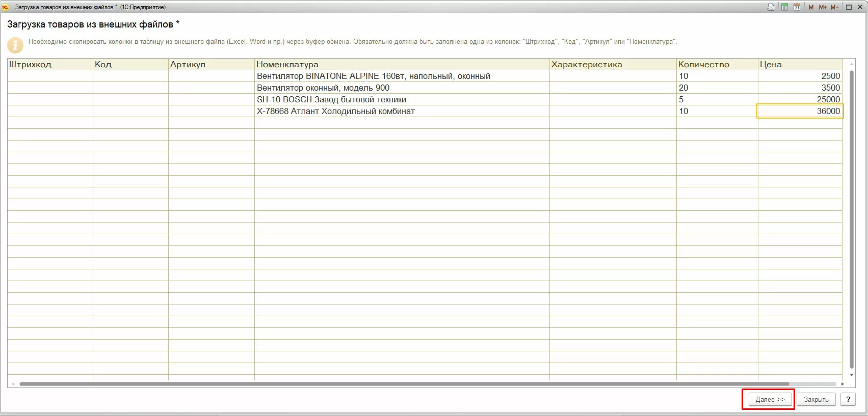
Task: Click quantity 20 in the Вентилятор оконный row
Action: click(717, 88)
